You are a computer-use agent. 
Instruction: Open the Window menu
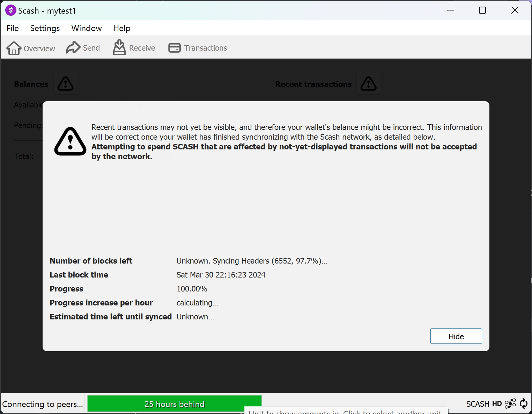coord(87,28)
